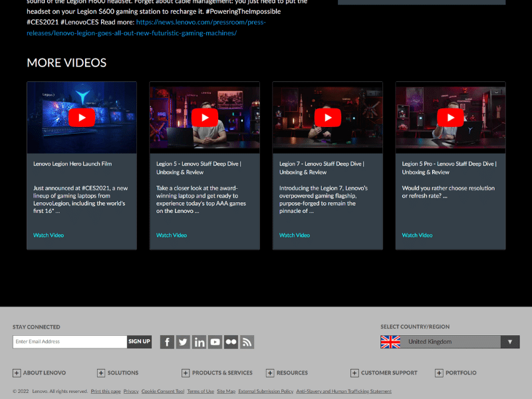Click the 'Just announced at #CES2021' description

click(80, 199)
